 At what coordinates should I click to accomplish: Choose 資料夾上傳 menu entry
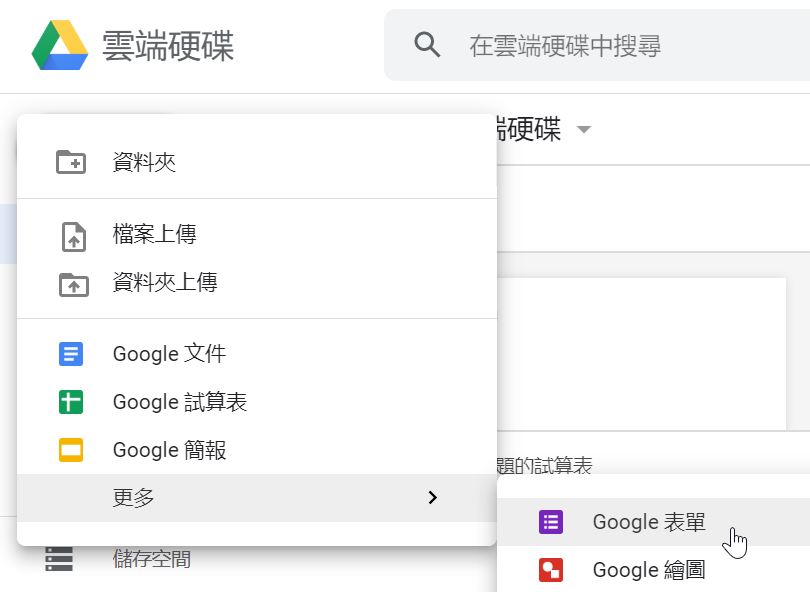(x=257, y=283)
